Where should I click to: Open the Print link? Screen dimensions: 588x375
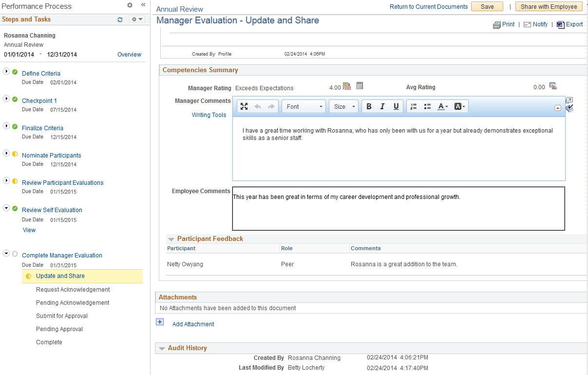click(x=509, y=24)
